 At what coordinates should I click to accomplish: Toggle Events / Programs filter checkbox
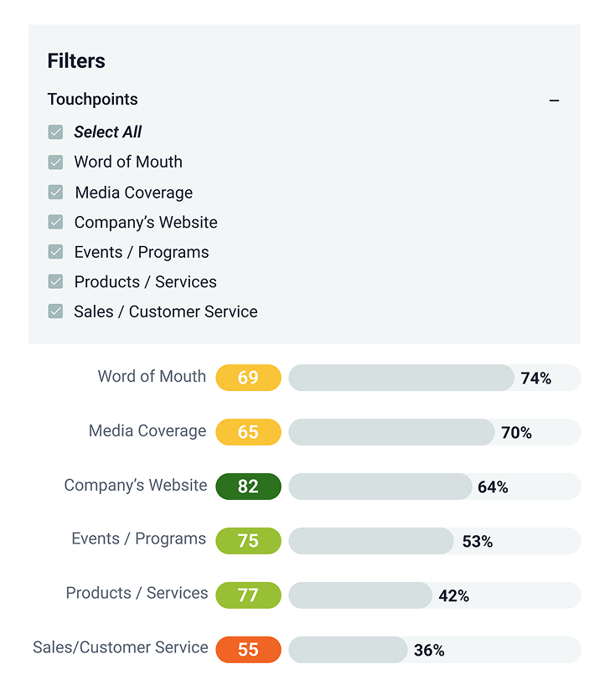coord(56,252)
